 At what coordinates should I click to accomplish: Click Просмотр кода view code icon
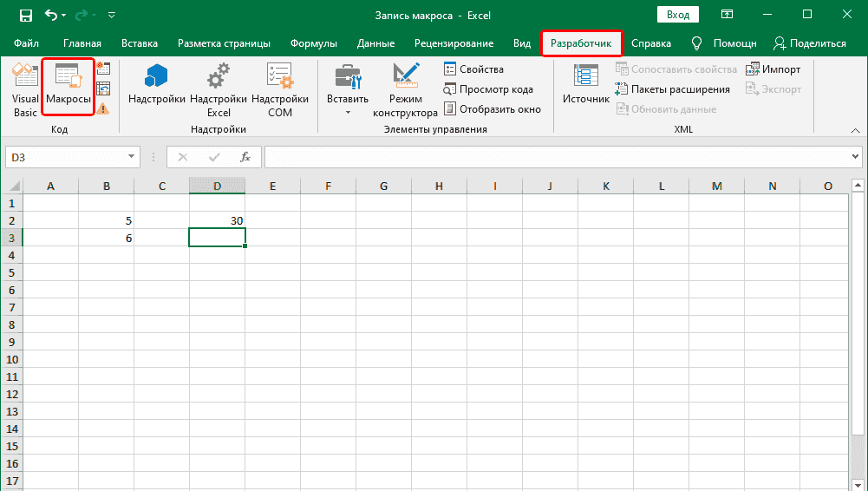pos(450,88)
